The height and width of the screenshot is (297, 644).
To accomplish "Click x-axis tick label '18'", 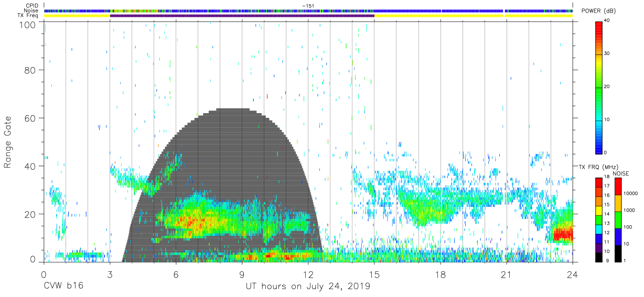I will pyautogui.click(x=441, y=274).
